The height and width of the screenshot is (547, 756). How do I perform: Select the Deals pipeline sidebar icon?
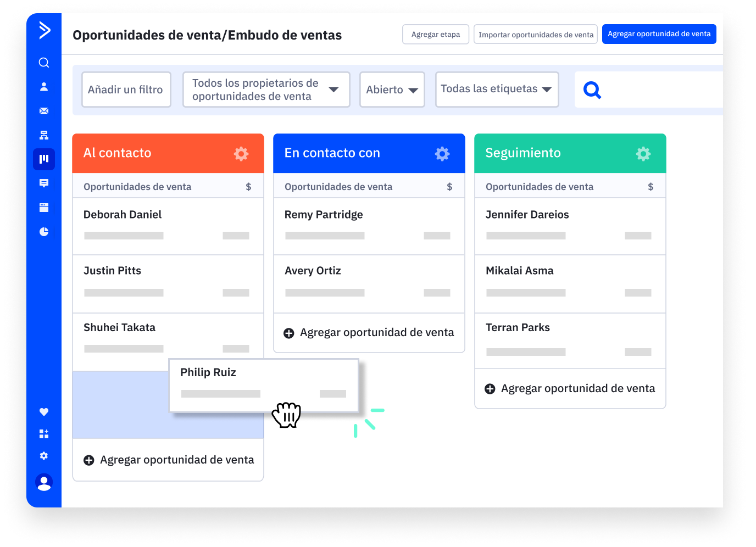click(44, 159)
